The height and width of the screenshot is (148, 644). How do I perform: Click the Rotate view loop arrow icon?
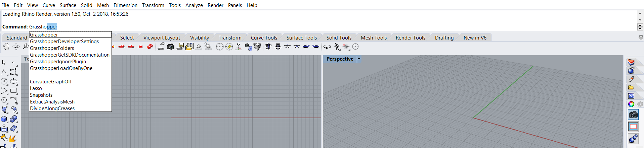click(327, 47)
